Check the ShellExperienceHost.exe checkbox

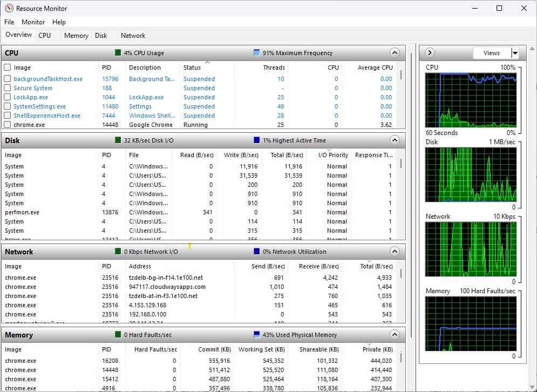click(x=7, y=116)
